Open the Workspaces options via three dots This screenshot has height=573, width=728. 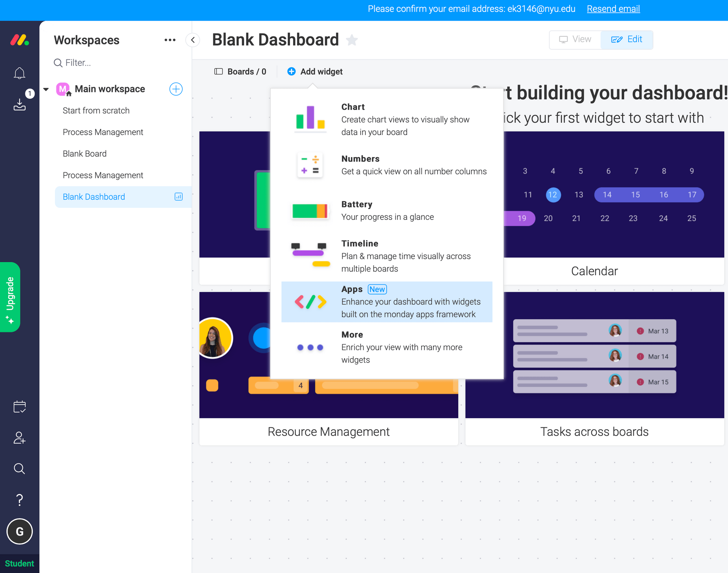click(170, 40)
